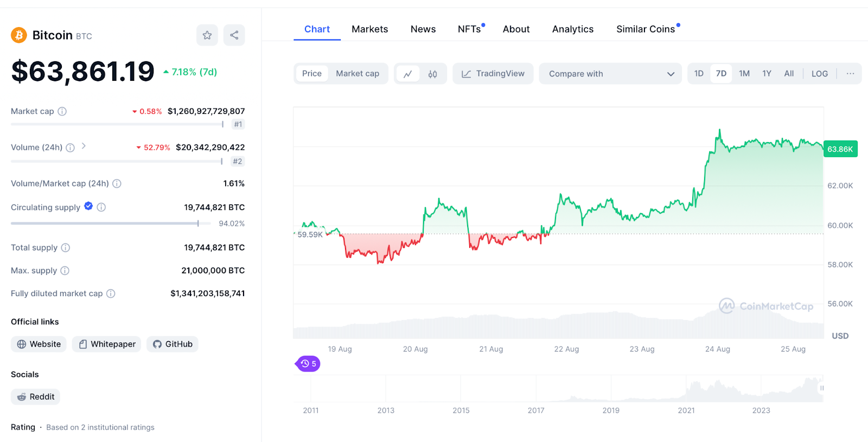Expand Volume (24h) details chevron

pos(84,146)
